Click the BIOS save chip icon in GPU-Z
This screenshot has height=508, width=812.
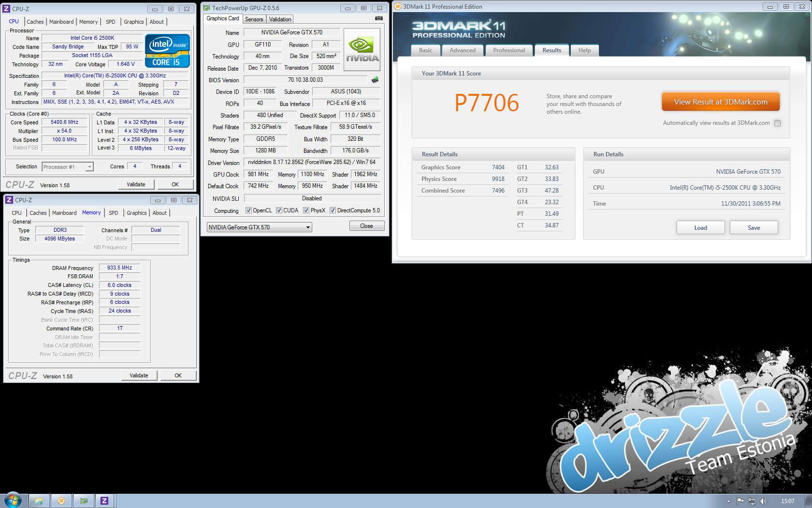point(375,80)
